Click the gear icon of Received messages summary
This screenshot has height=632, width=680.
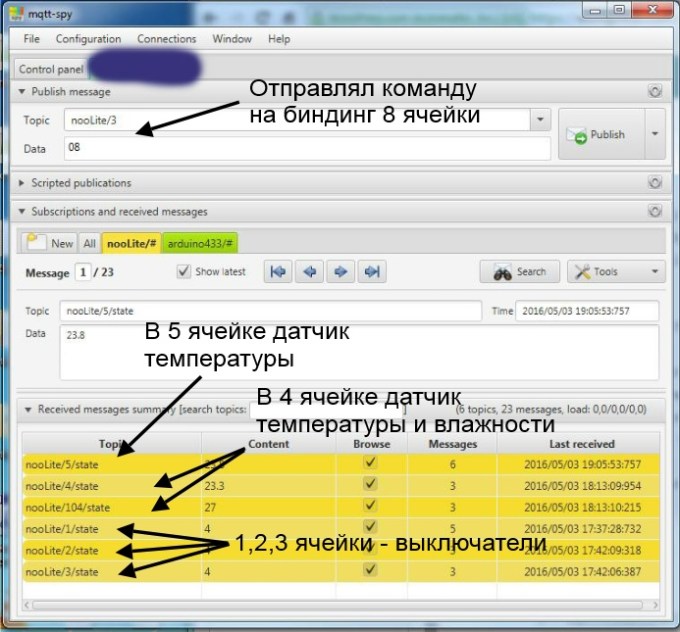655,409
